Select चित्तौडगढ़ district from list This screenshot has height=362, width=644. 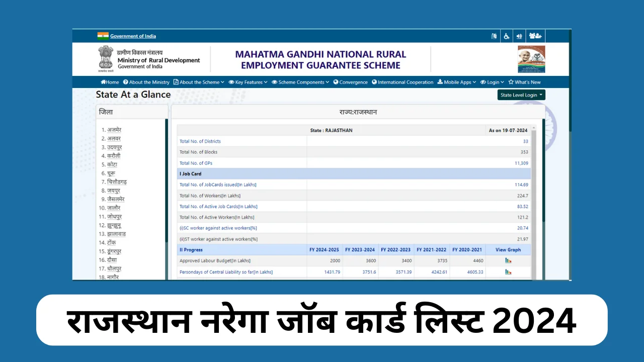117,182
